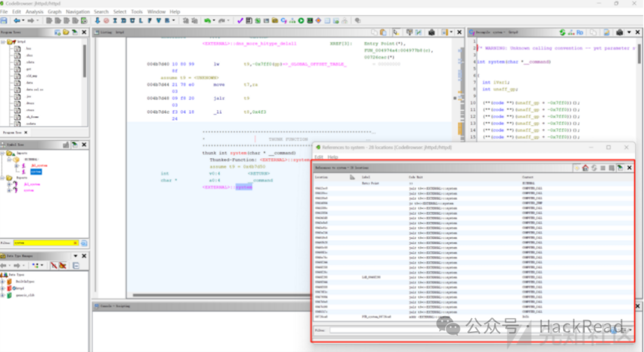Toggle the 'U' undefined navigation icon
Screen dimensions: 644x352
click(132, 20)
